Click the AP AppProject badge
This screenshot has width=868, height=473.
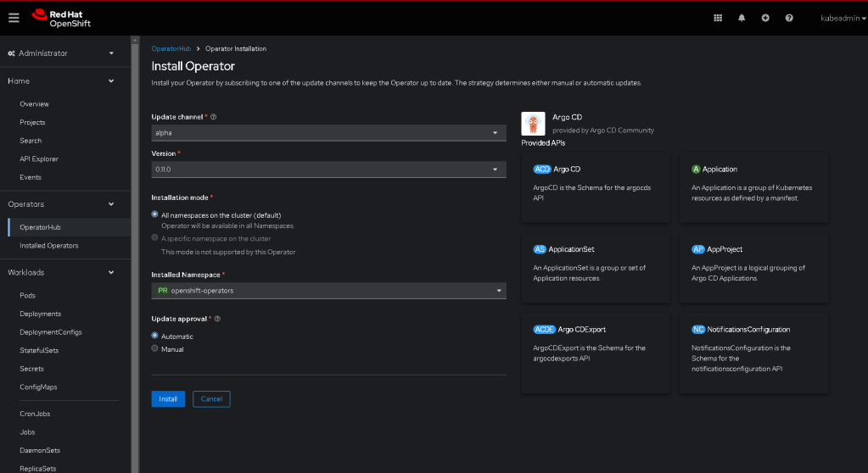coord(698,249)
